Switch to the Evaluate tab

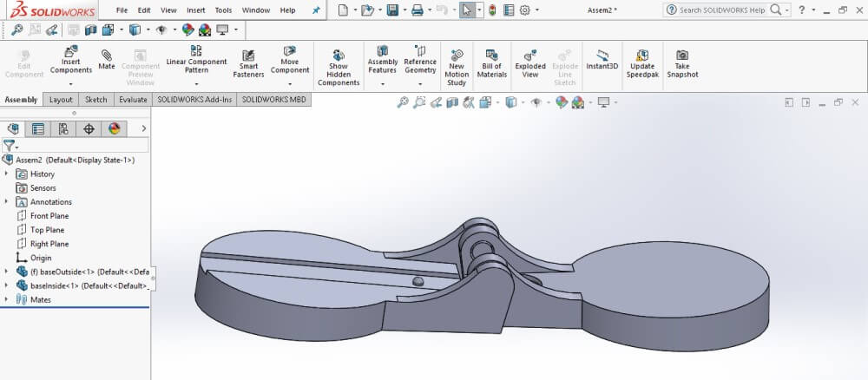(x=133, y=100)
